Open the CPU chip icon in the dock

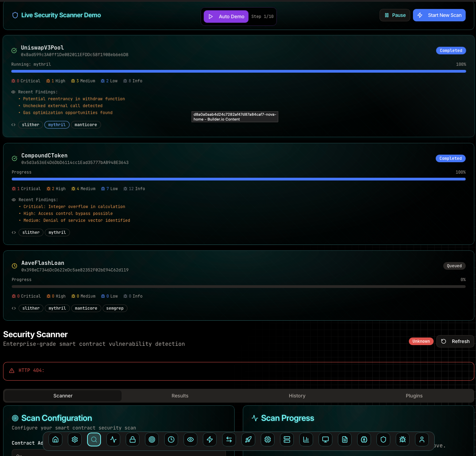pos(268,439)
